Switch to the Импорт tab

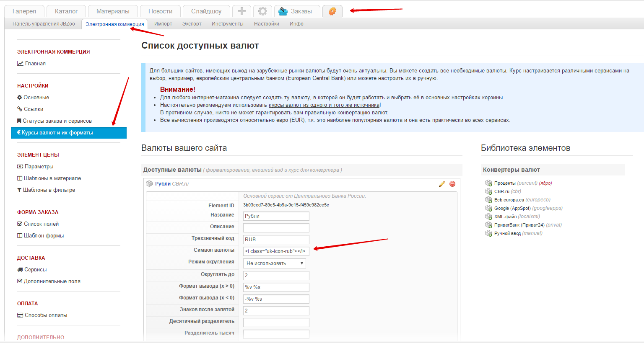(163, 24)
